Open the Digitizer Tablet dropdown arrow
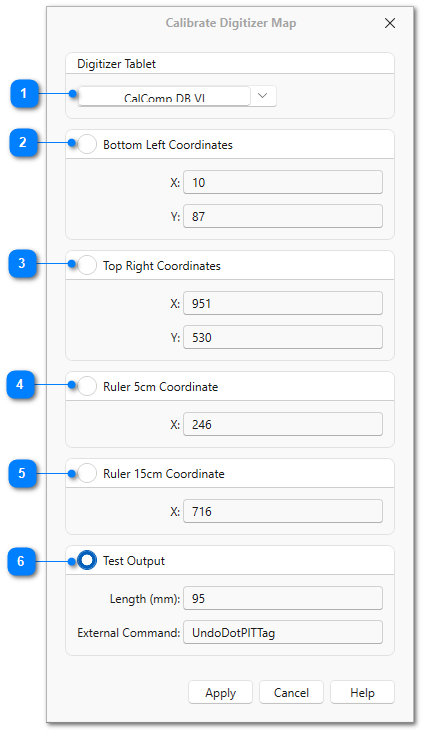This screenshot has width=424, height=733. (263, 96)
